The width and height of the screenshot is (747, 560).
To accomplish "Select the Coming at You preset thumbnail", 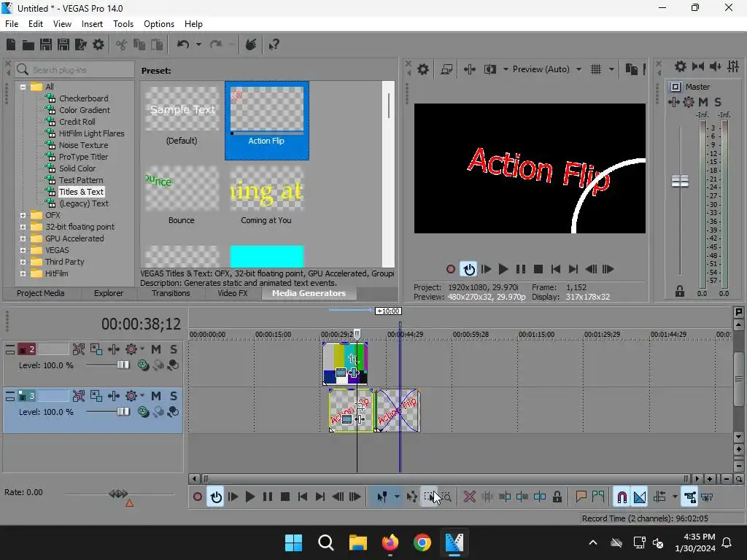I will (266, 188).
